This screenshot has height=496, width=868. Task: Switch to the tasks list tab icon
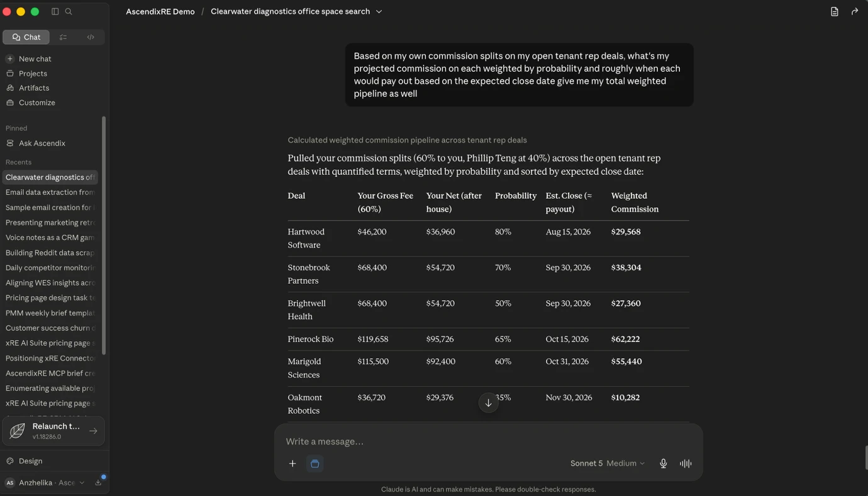pyautogui.click(x=63, y=37)
